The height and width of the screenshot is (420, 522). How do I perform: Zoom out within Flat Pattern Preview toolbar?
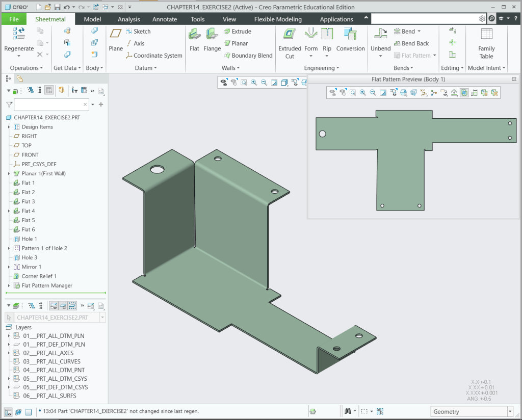tap(373, 93)
